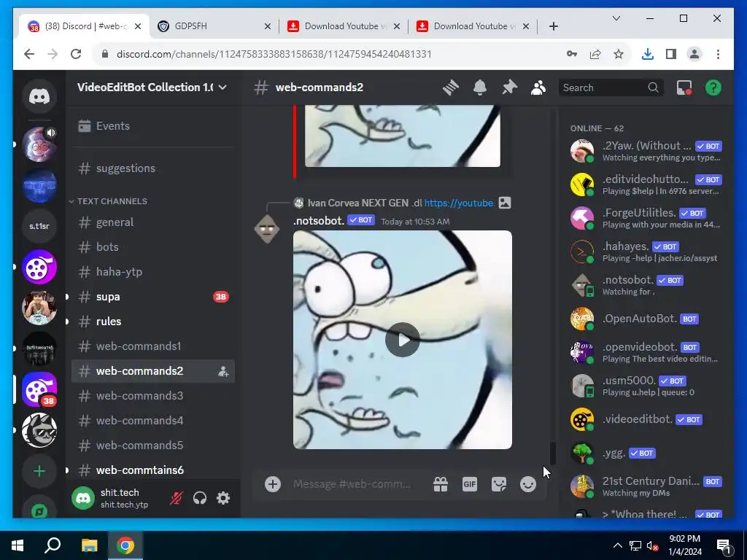Select .ForgeUtilitles. member in list

pyautogui.click(x=646, y=218)
